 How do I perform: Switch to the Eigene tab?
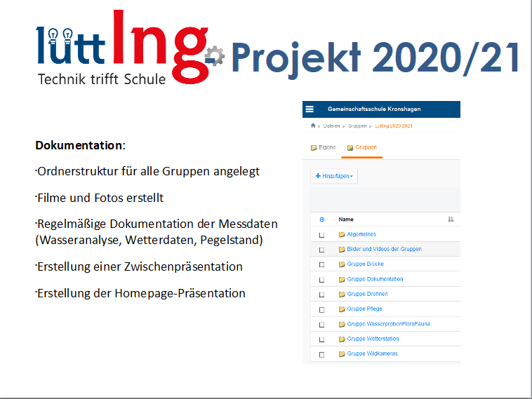point(324,147)
